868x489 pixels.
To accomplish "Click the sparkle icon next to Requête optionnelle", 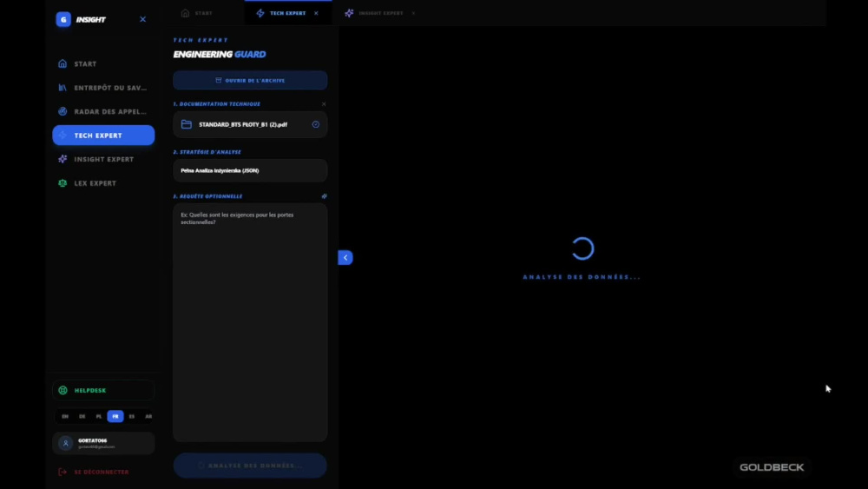I will point(325,196).
